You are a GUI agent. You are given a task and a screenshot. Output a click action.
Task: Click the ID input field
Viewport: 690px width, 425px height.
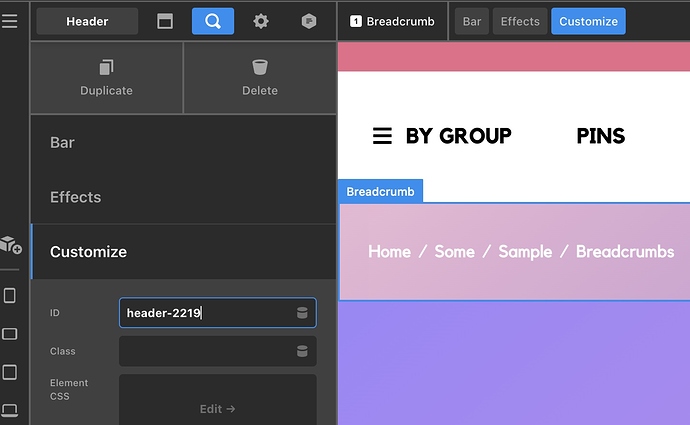pyautogui.click(x=205, y=313)
